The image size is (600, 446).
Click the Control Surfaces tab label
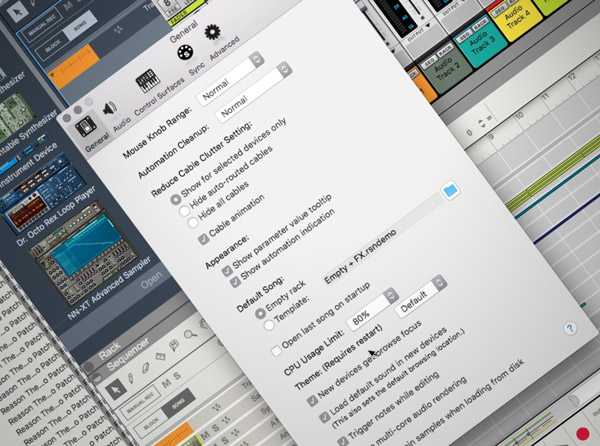[159, 97]
